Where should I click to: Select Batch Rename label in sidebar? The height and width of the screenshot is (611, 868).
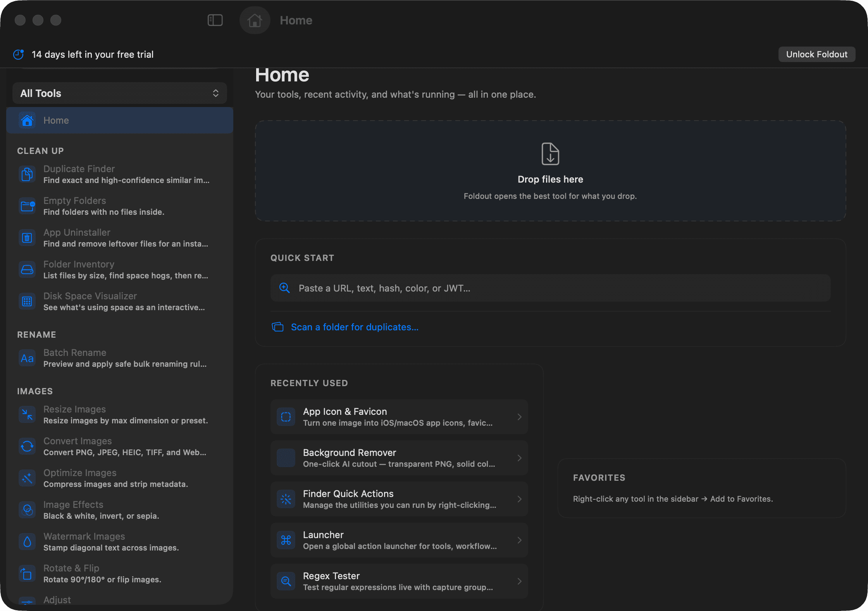[x=75, y=352]
